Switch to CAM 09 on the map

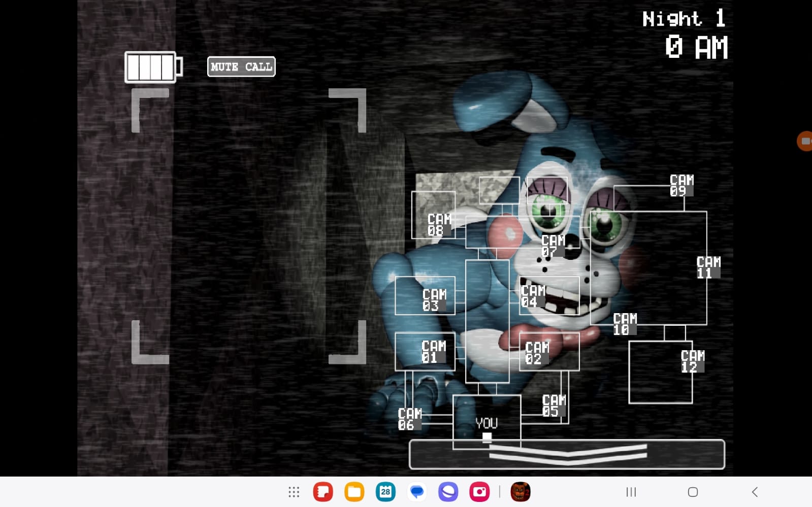[x=681, y=185]
